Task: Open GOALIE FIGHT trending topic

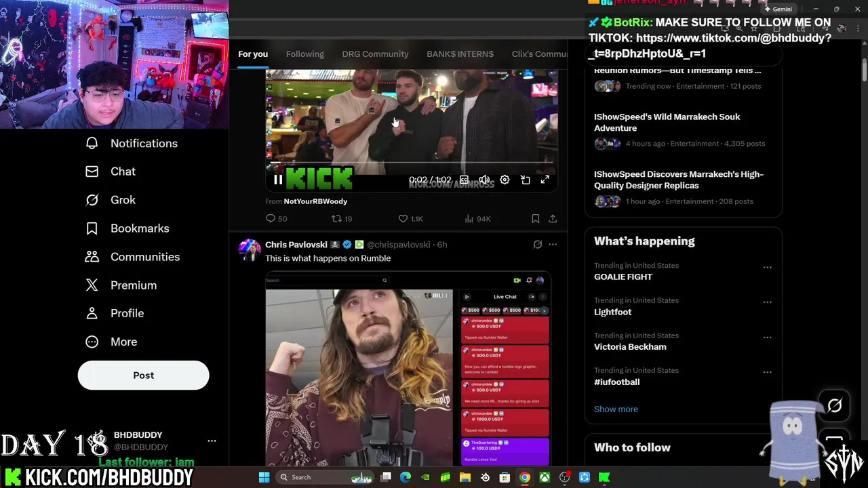Action: (x=623, y=277)
